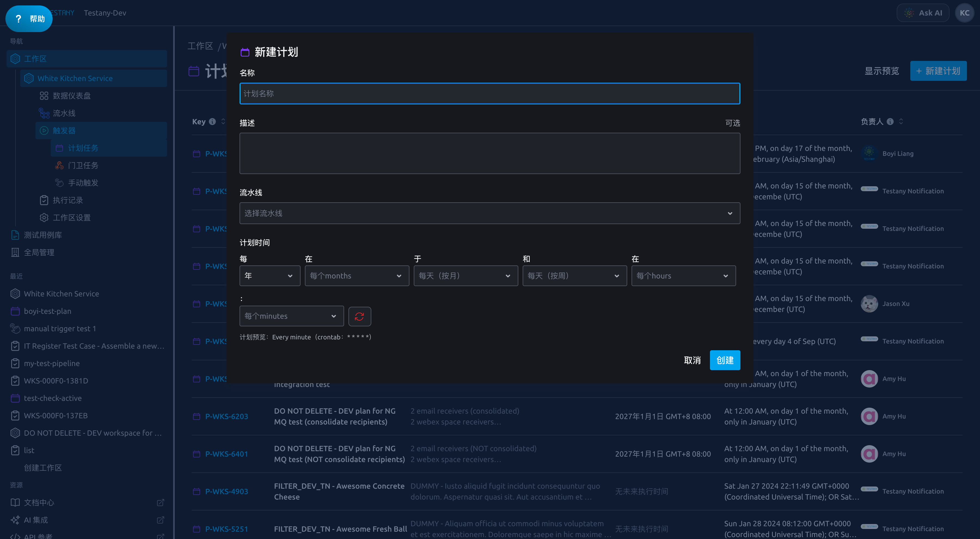Toggle sort on 负责人 column
Image resolution: width=980 pixels, height=539 pixels.
[901, 122]
